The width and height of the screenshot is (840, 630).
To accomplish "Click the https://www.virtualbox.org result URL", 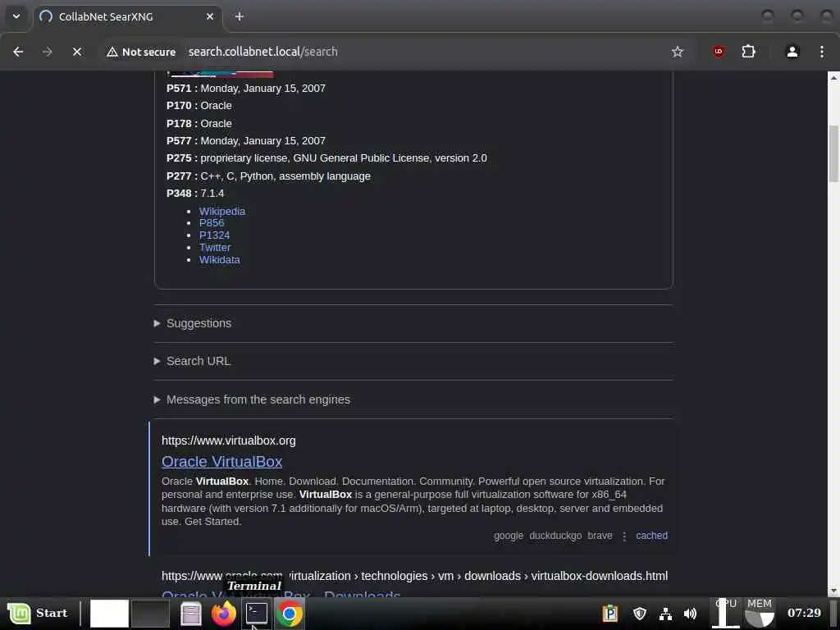I will [229, 441].
